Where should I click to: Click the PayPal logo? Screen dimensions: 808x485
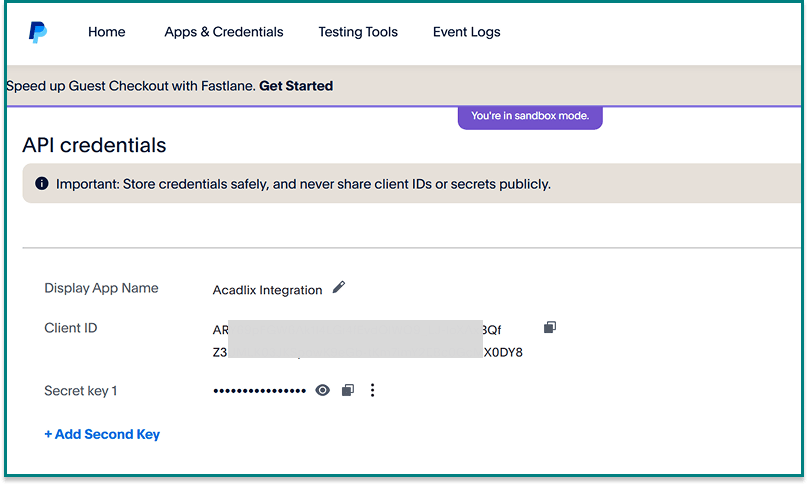[37, 33]
